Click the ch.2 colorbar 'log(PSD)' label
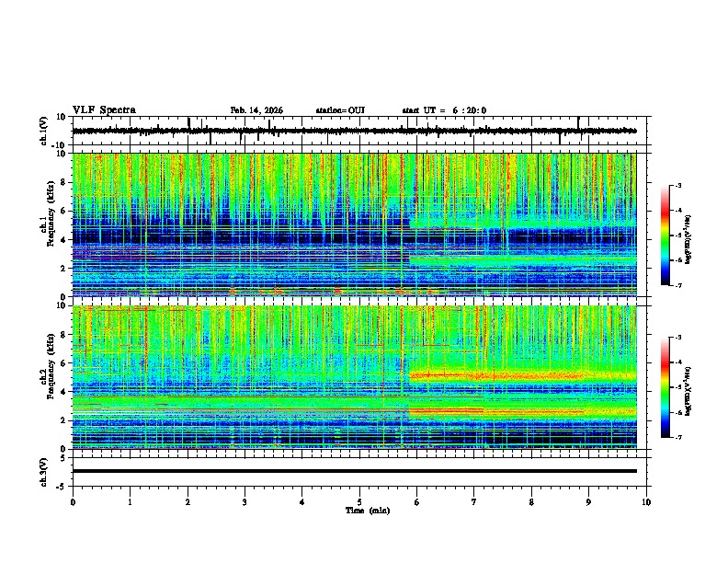The height and width of the screenshot is (563, 728). tap(688, 391)
